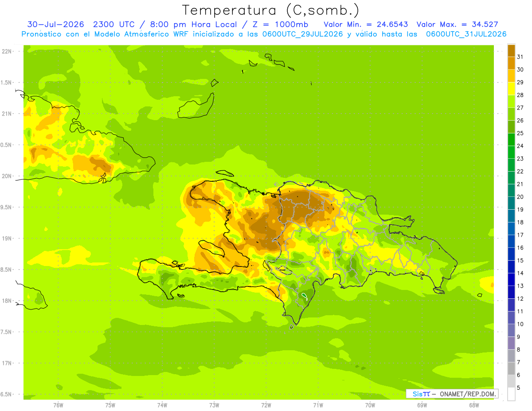Image resolution: width=532 pixels, height=411 pixels.
Task: Click the "76W" longitude label
Action: (x=58, y=405)
